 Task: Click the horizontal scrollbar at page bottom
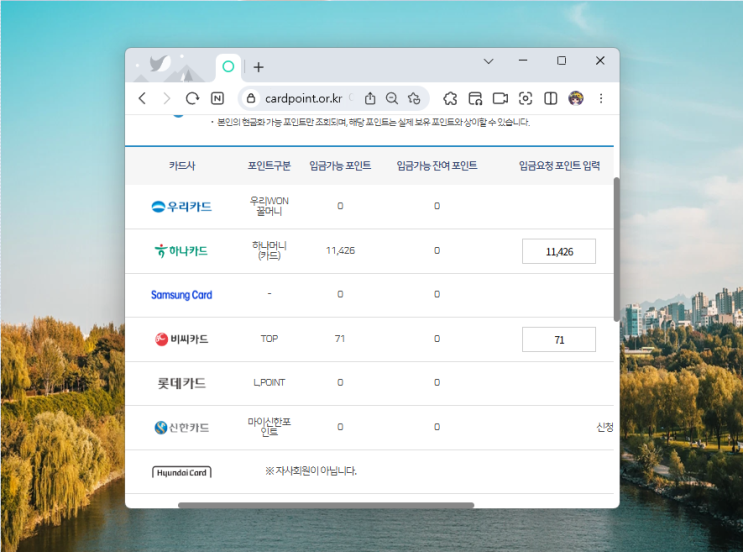tap(326, 505)
